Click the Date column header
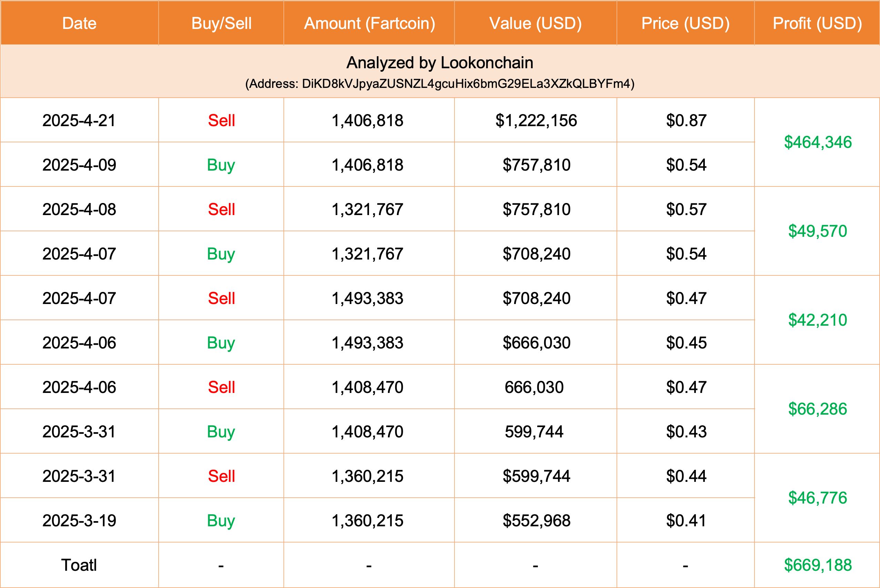880x588 pixels. click(x=79, y=23)
